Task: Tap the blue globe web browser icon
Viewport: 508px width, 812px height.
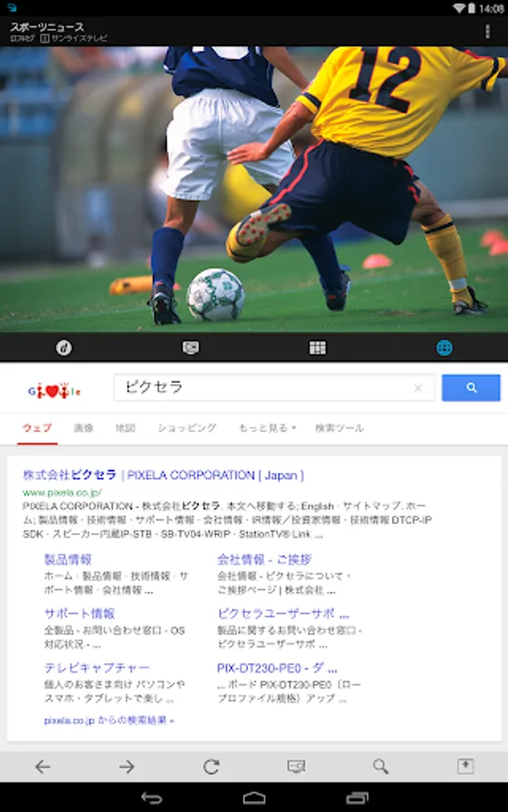Action: (x=444, y=347)
